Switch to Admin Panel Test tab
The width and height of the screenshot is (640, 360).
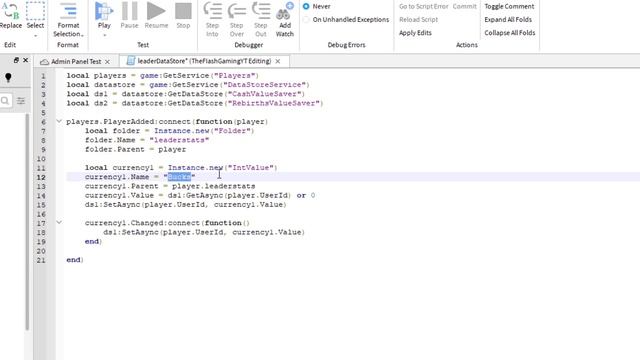(x=76, y=62)
